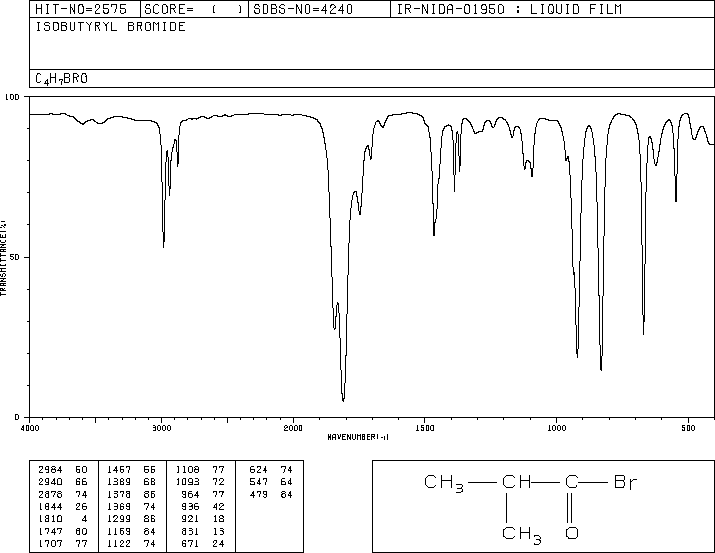The height and width of the screenshot is (553, 715).
Task: Click the SDBS-NO=4240 header field
Action: 319,9
